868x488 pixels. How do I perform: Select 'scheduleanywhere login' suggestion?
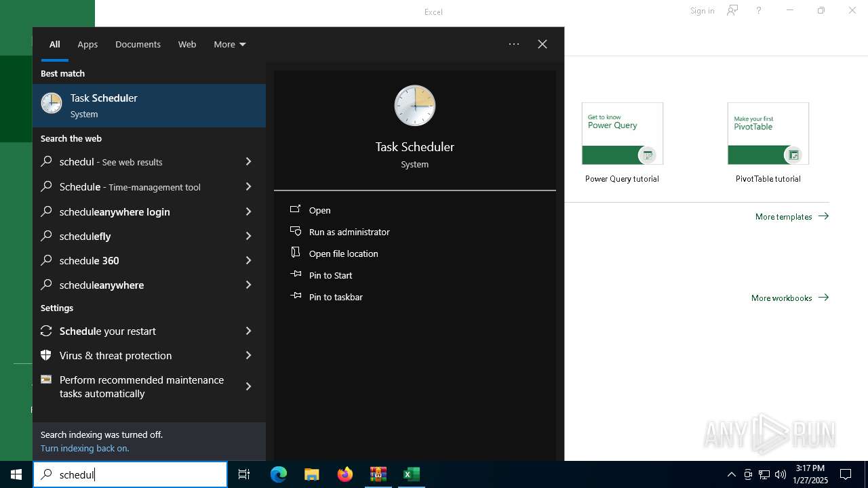(136, 211)
